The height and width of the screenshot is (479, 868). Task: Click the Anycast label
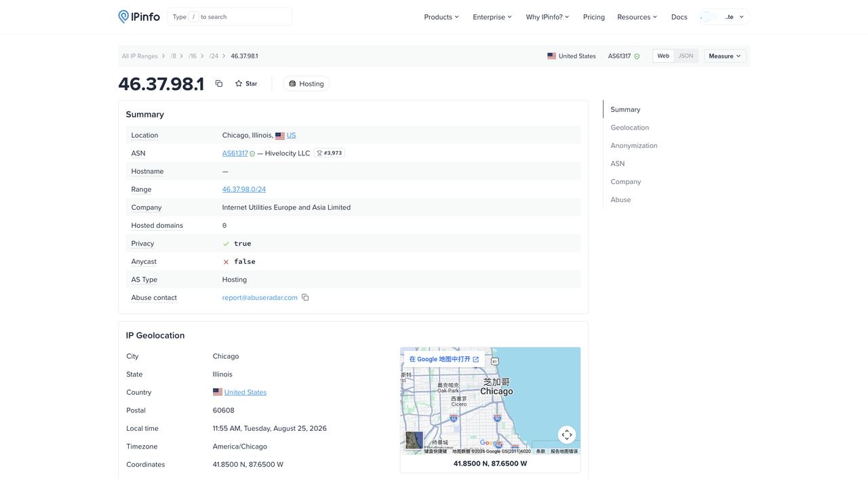click(x=144, y=261)
